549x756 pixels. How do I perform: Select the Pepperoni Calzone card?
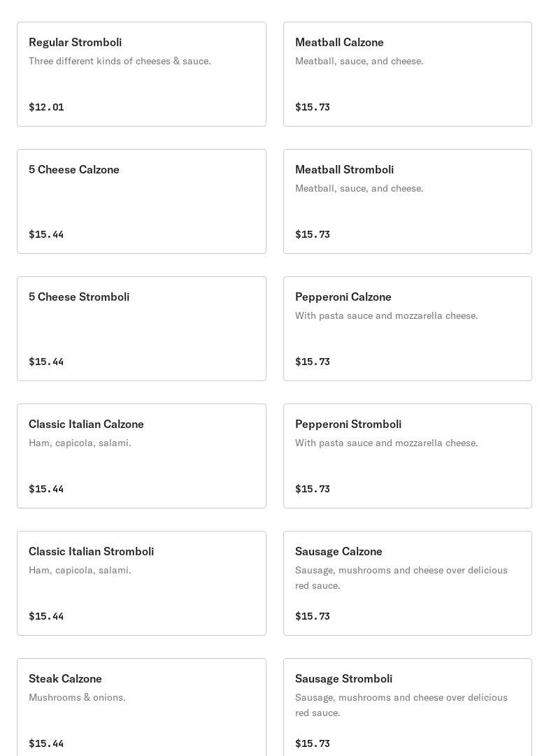(x=407, y=329)
